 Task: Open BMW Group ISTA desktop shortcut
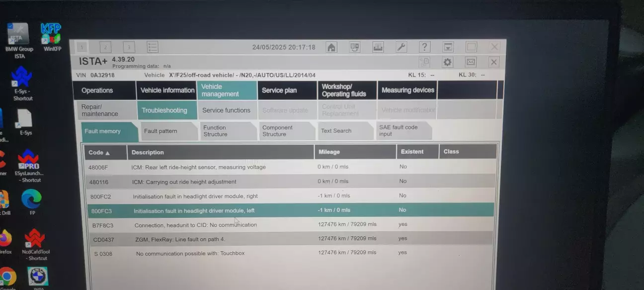pos(19,41)
